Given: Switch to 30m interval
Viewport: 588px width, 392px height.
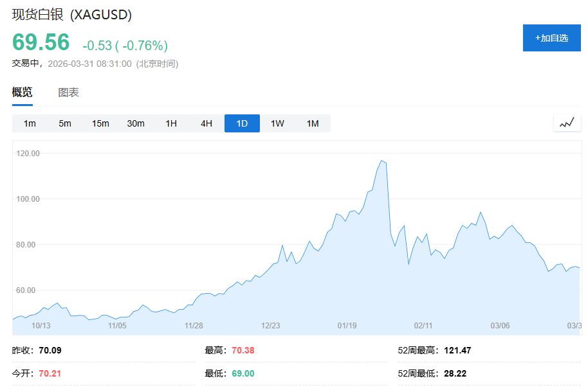Looking at the screenshot, I should 136,123.
